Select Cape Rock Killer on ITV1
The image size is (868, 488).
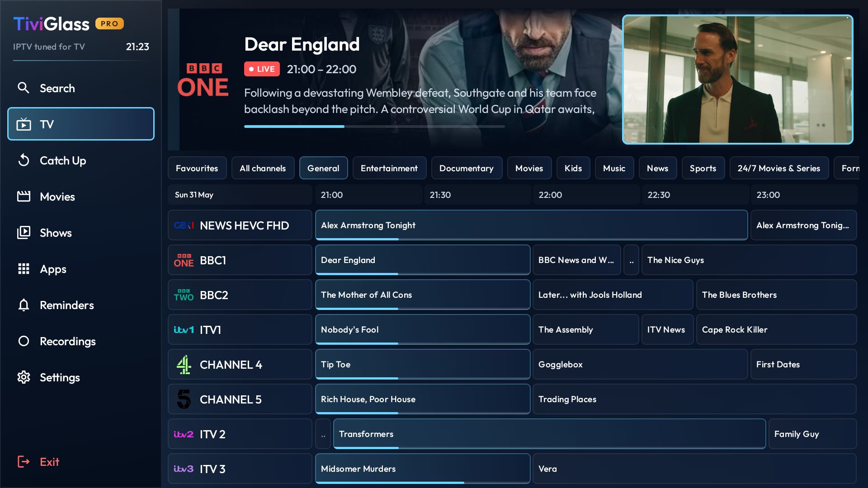click(777, 329)
